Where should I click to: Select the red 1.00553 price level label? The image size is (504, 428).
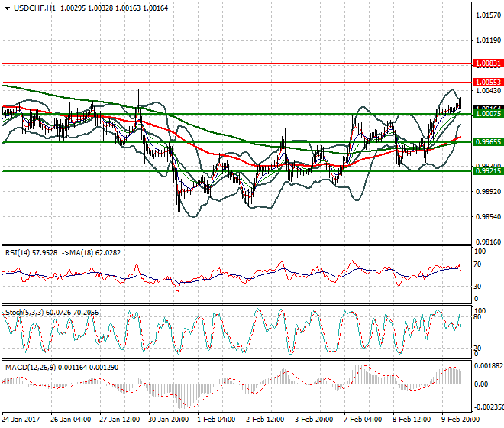click(x=488, y=83)
